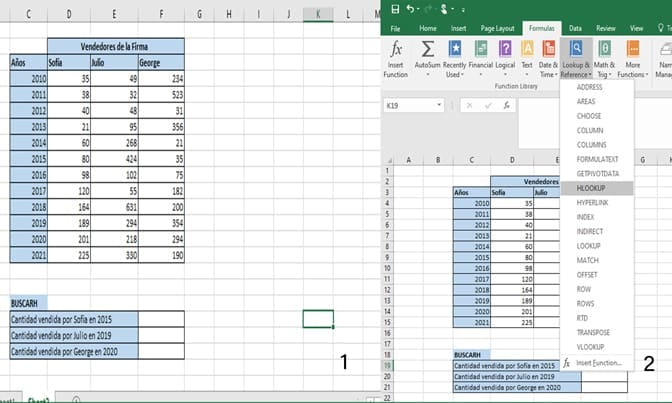Click the Undo arrow in quick access toolbar
This screenshot has width=672, height=403.
coord(411,9)
